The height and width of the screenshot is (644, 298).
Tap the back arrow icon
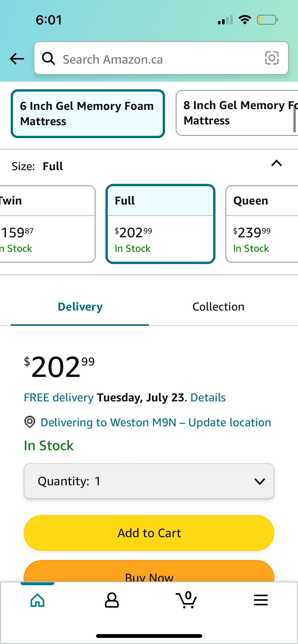tap(17, 59)
